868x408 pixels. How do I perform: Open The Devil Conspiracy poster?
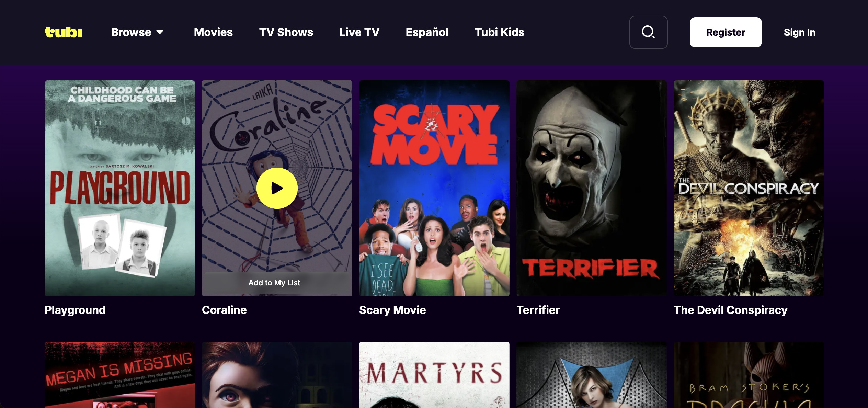[749, 188]
